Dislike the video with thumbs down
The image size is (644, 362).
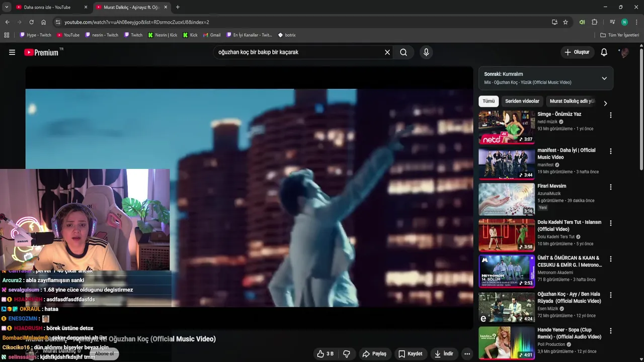(x=347, y=354)
